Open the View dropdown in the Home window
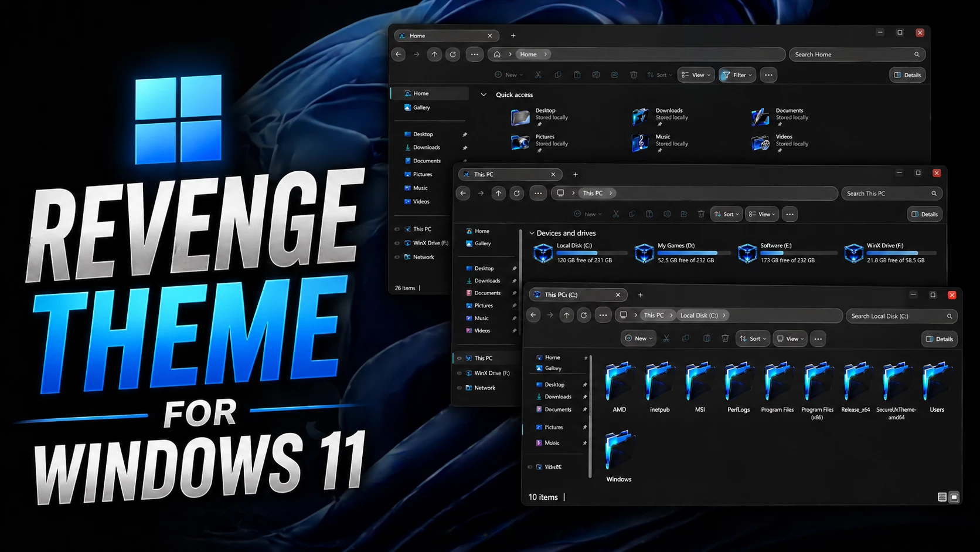 [x=696, y=74]
